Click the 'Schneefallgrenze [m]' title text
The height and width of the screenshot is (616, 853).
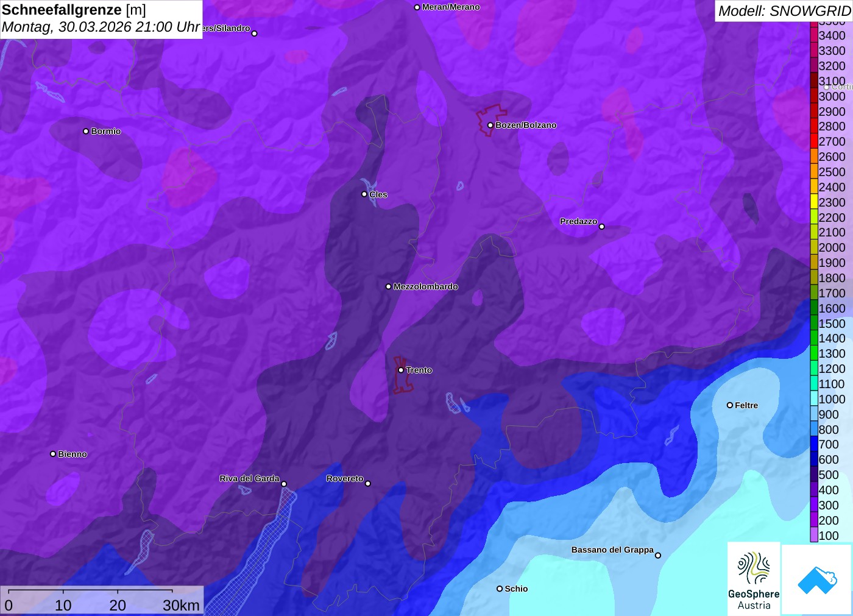click(x=74, y=10)
